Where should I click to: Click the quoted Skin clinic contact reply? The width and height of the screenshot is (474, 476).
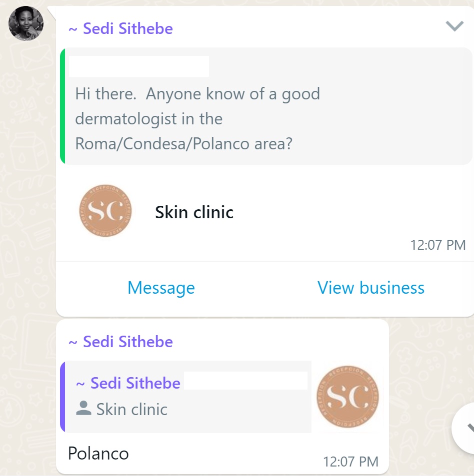pos(185,397)
